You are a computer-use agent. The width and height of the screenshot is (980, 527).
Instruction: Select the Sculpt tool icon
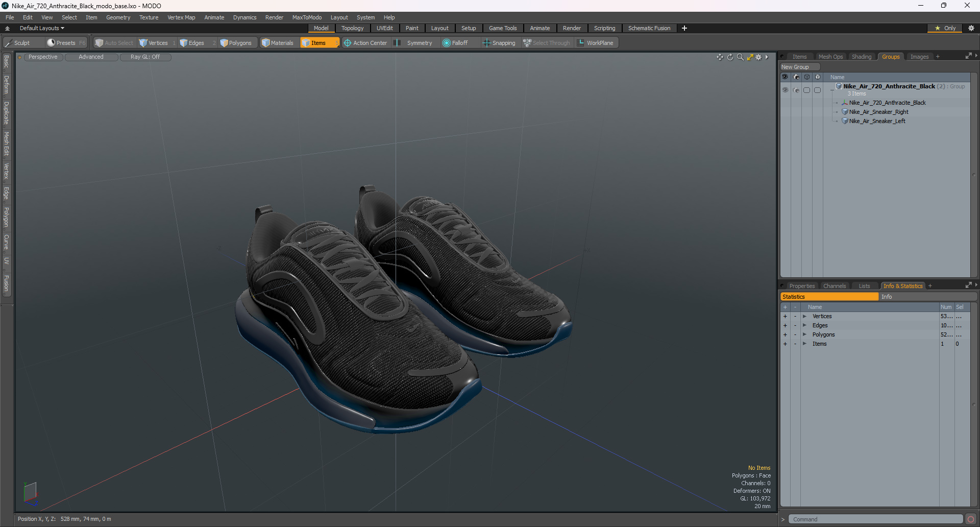[8, 43]
